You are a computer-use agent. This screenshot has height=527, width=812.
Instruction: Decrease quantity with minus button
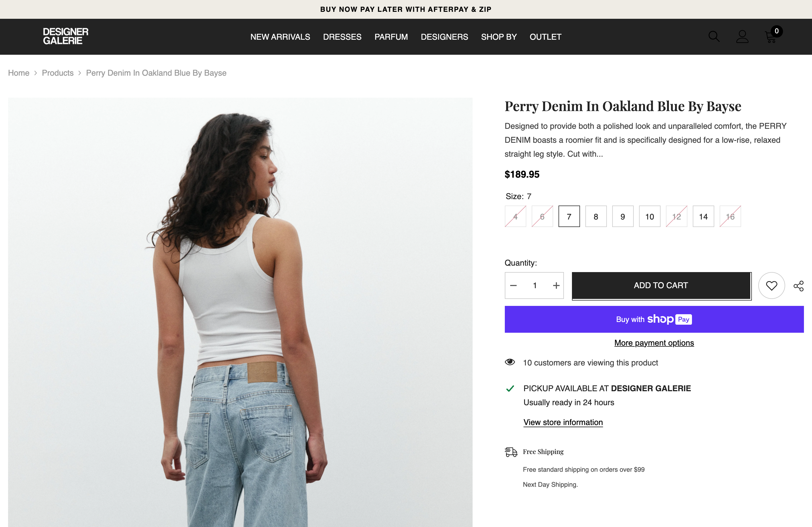point(513,286)
